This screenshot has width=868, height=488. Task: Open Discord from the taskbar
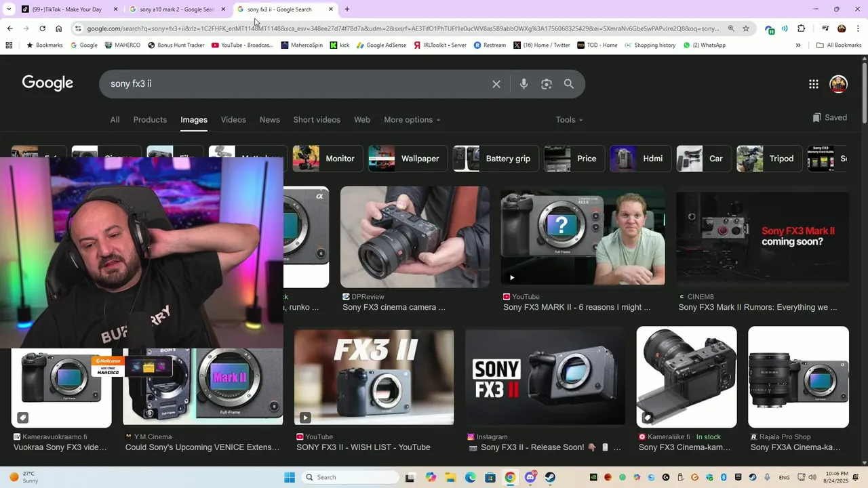click(530, 477)
